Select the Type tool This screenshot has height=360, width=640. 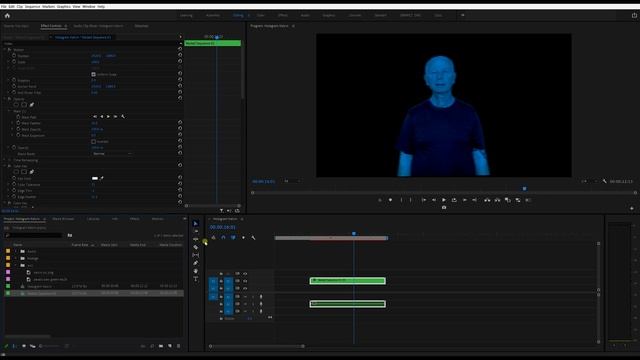click(196, 279)
